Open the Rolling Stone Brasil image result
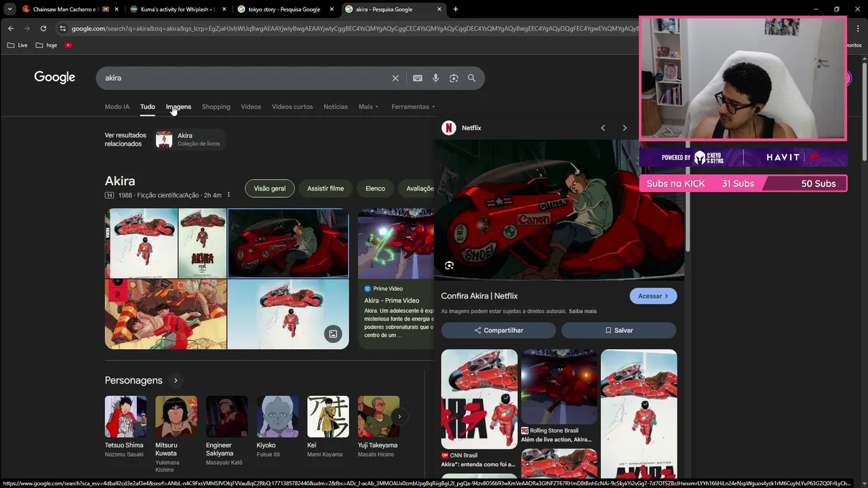 (559, 396)
